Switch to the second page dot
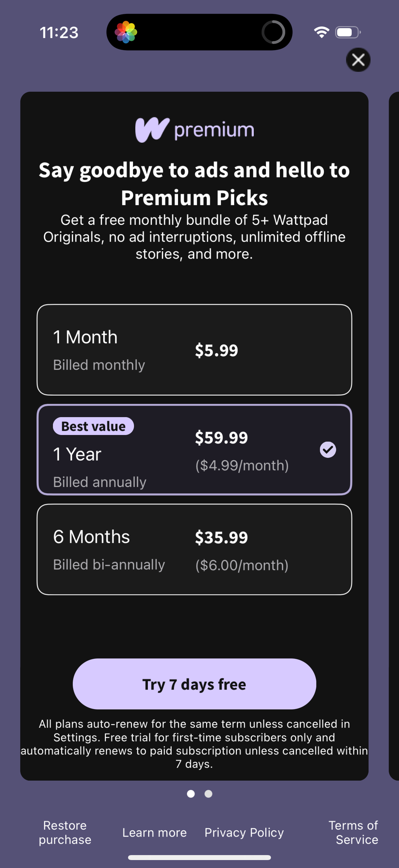The height and width of the screenshot is (868, 399). point(208,794)
